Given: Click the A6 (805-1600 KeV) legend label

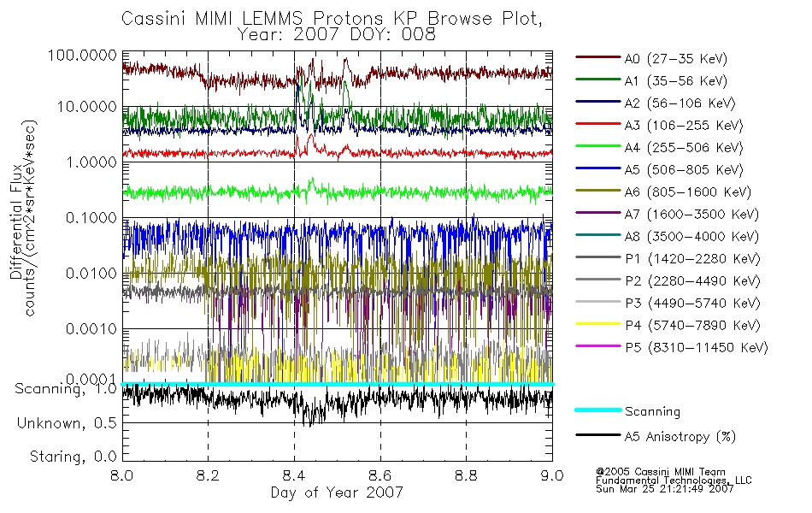Looking at the screenshot, I should click(x=687, y=192).
